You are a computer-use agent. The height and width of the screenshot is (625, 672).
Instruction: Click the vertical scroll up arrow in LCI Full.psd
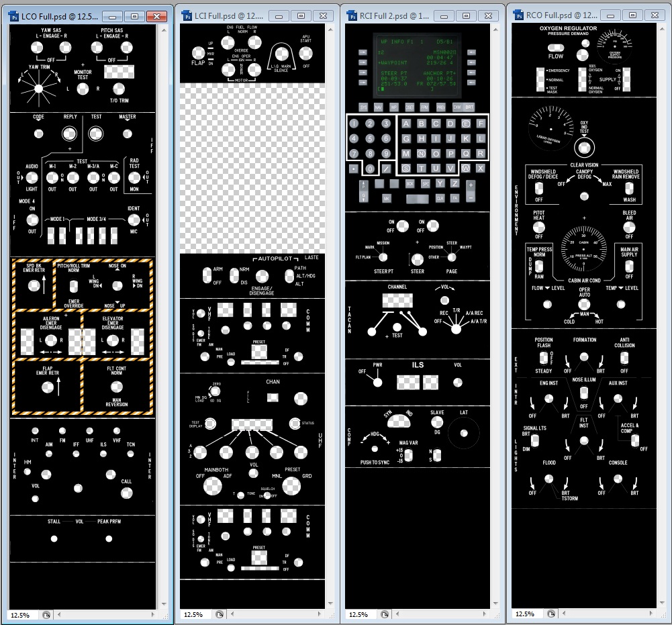[x=330, y=30]
